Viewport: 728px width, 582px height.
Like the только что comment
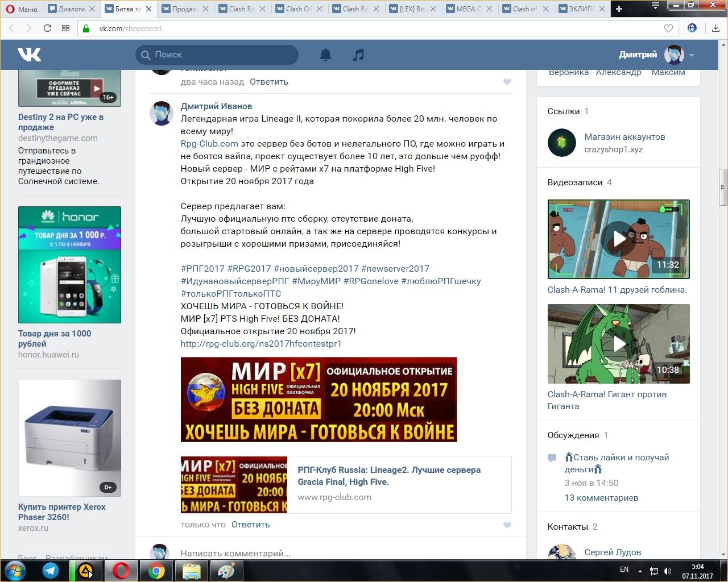(x=507, y=525)
